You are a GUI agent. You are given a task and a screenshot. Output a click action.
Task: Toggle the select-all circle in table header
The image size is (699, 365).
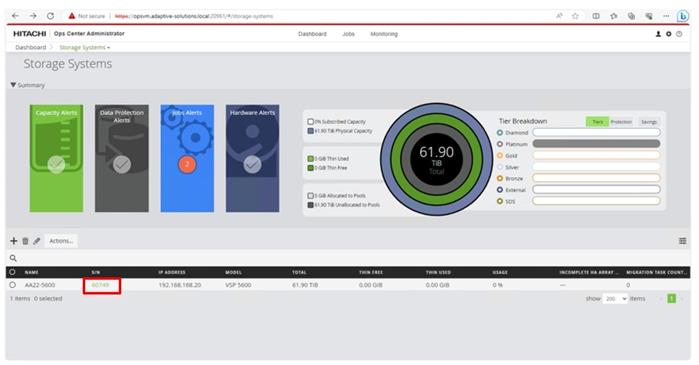click(x=12, y=272)
